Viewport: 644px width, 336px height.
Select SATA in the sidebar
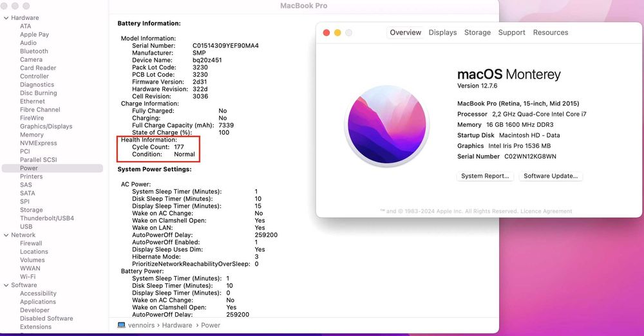pyautogui.click(x=28, y=193)
